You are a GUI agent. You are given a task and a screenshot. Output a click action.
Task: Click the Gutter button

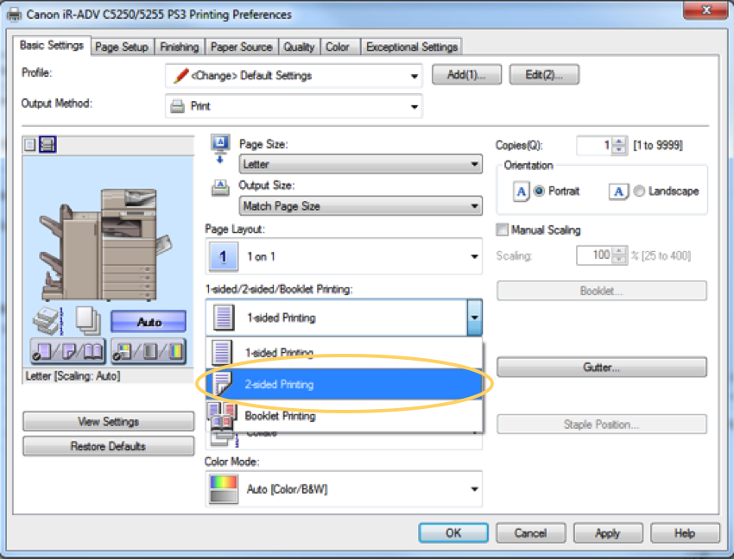click(601, 368)
